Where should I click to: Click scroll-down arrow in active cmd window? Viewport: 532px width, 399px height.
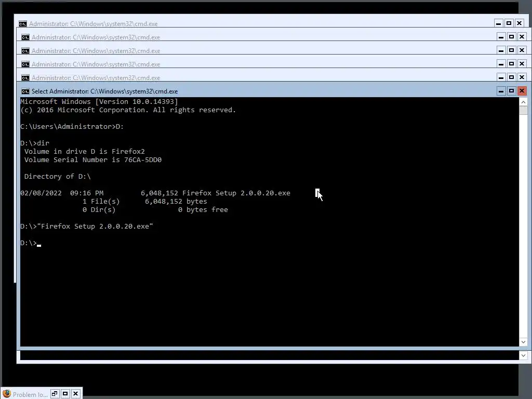[x=523, y=342]
